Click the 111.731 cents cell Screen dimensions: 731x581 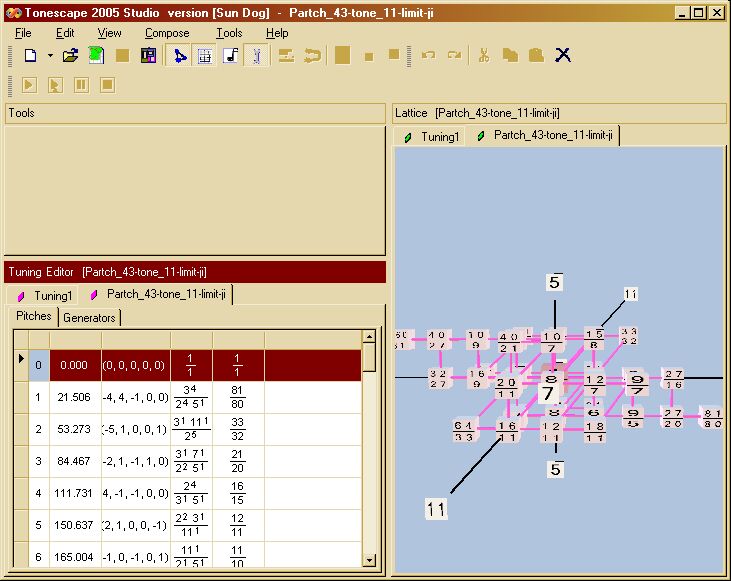tap(75, 493)
